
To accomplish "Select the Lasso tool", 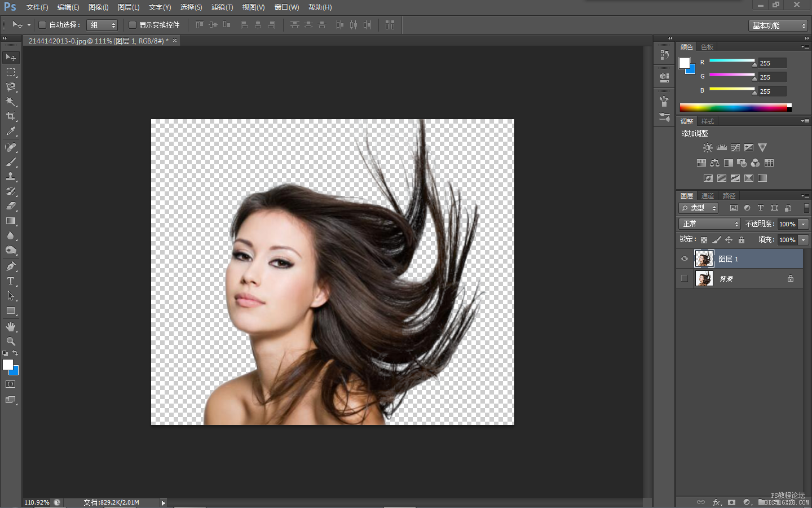I will point(11,87).
